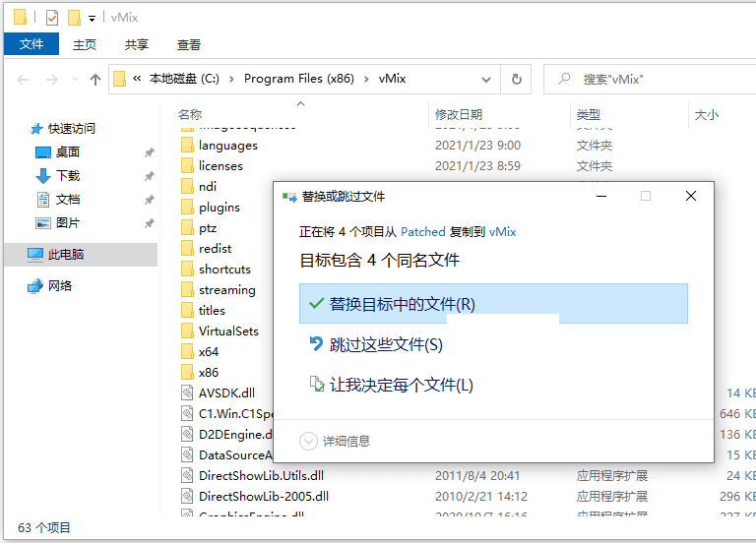Sort by the 修改日期 column header

coord(459,115)
